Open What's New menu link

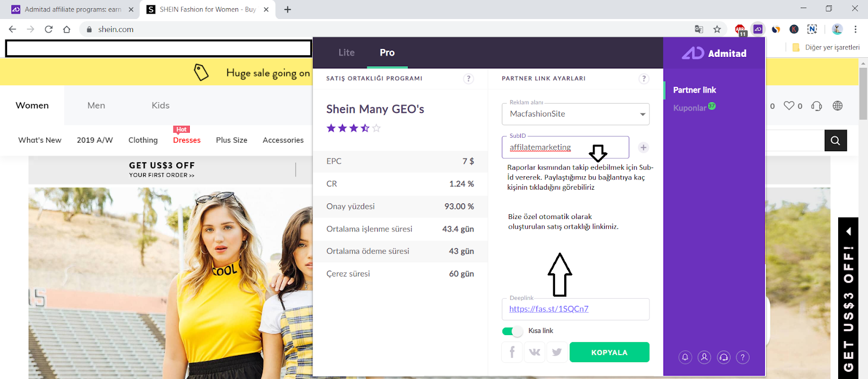click(x=40, y=140)
